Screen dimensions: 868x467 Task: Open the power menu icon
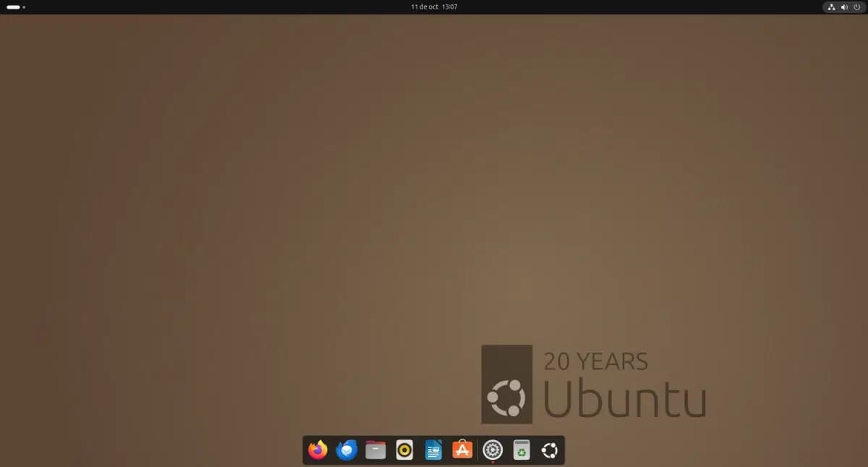point(856,7)
